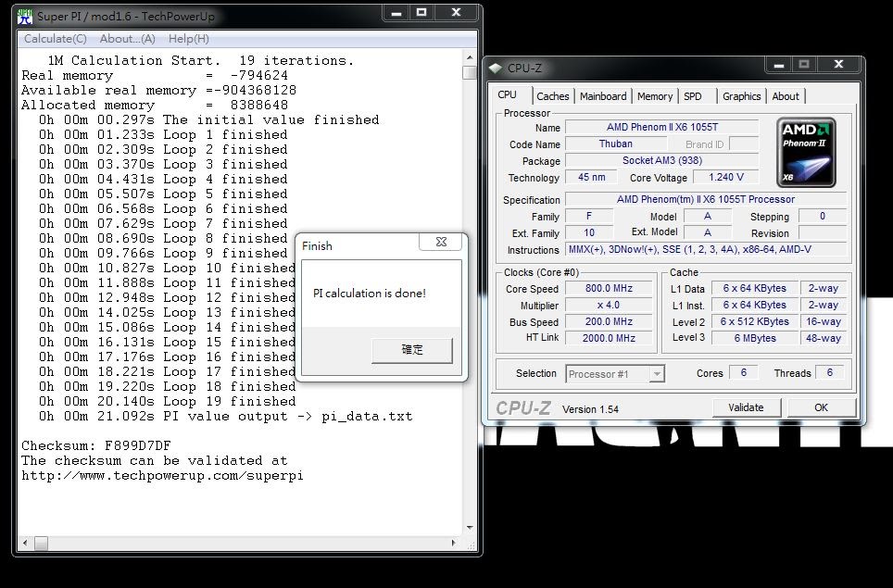This screenshot has height=588, width=893.
Task: Switch to the SPD tab
Action: pyautogui.click(x=693, y=96)
